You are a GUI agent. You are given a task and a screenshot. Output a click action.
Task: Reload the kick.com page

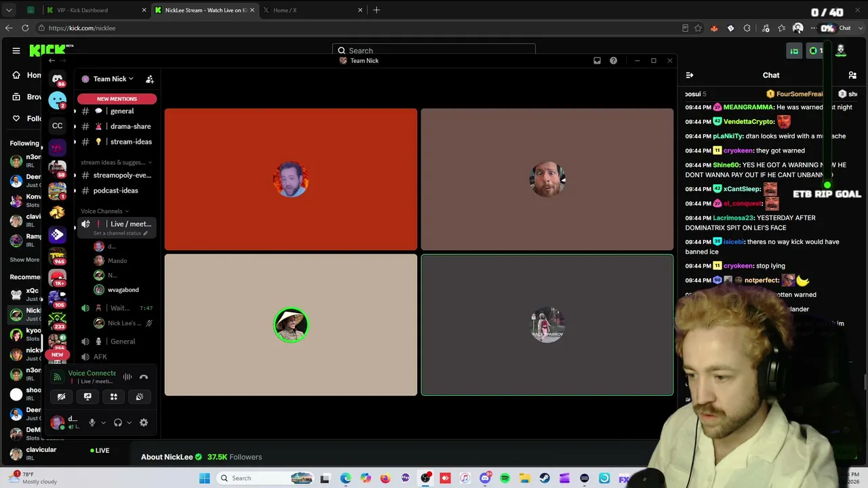tap(25, 28)
